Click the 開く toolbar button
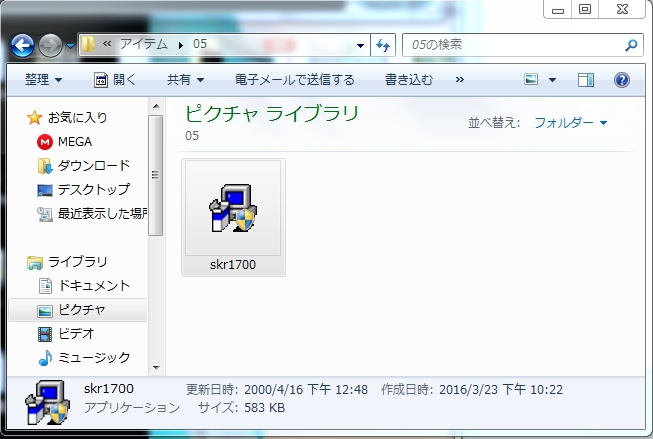Image resolution: width=653 pixels, height=439 pixels. click(x=115, y=79)
